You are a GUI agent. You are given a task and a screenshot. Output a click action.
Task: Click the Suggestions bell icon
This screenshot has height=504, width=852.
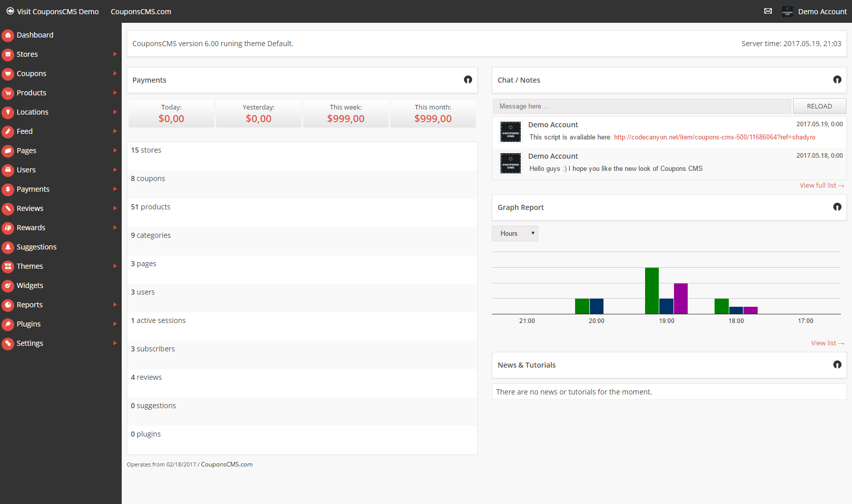click(x=8, y=247)
